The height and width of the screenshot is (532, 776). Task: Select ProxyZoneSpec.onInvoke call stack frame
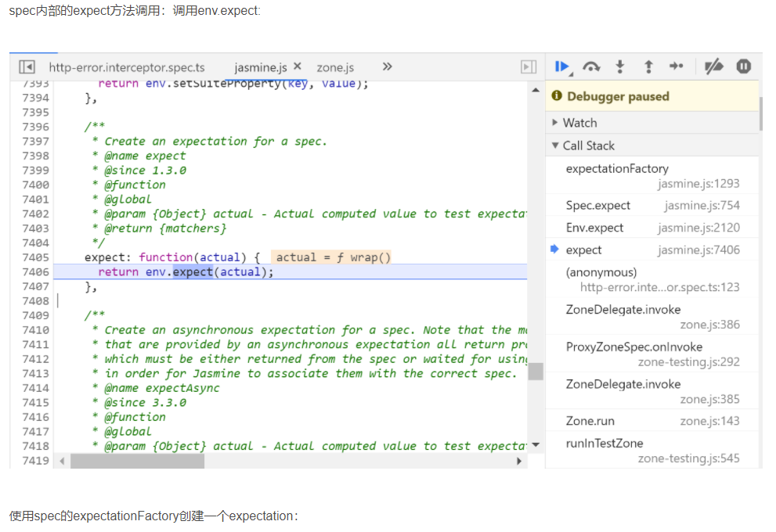652,354
